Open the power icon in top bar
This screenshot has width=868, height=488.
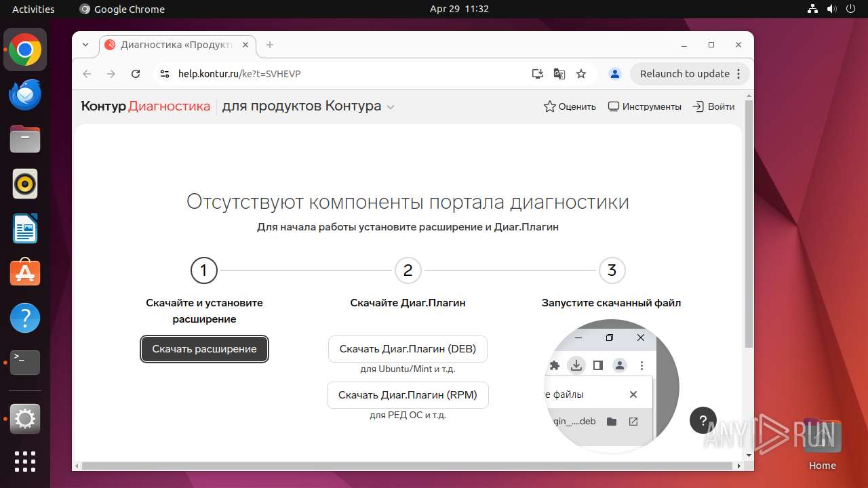[x=850, y=9]
